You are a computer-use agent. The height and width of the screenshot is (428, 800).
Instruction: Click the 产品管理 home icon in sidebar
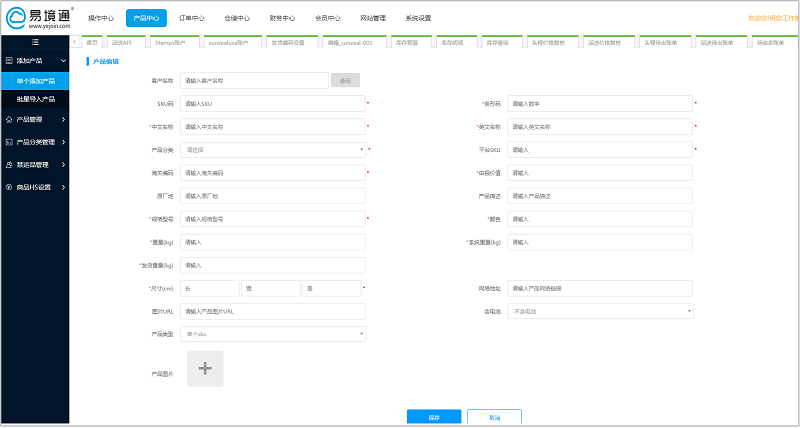point(8,119)
